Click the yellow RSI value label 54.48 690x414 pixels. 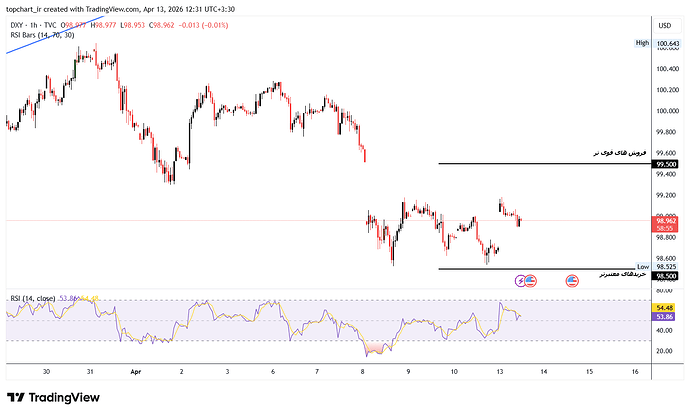(x=664, y=308)
